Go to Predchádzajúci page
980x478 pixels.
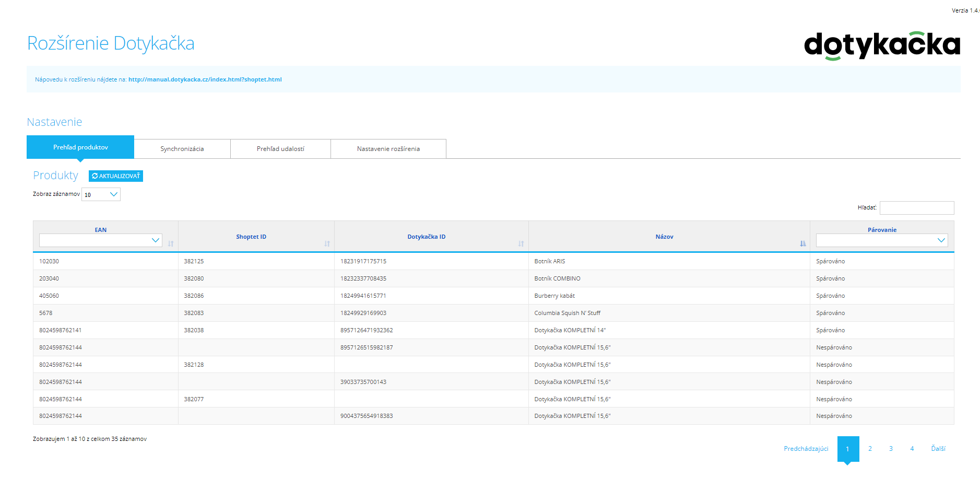[x=806, y=449]
